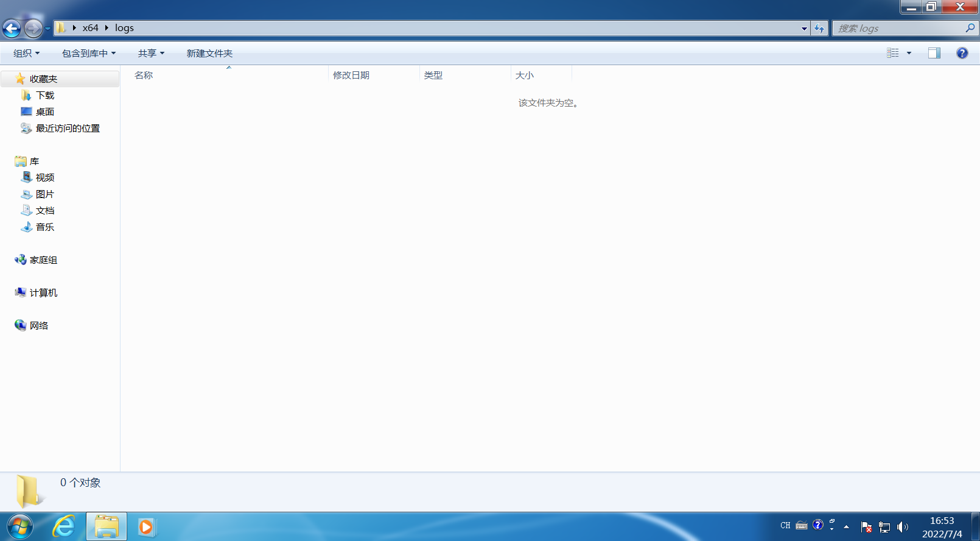980x541 pixels.
Task: Click the Forward navigation arrow button
Action: [33, 28]
